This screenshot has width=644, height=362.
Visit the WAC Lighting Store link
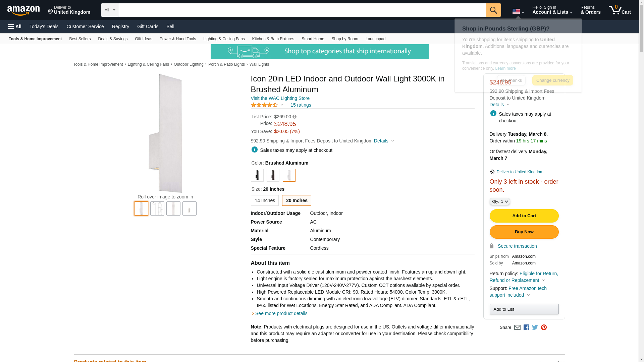click(280, 98)
